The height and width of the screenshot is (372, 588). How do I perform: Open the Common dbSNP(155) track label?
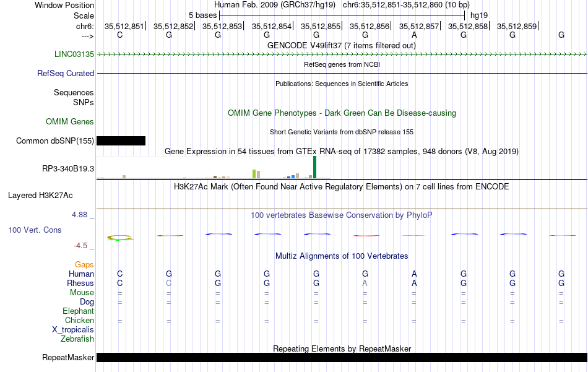pyautogui.click(x=55, y=141)
